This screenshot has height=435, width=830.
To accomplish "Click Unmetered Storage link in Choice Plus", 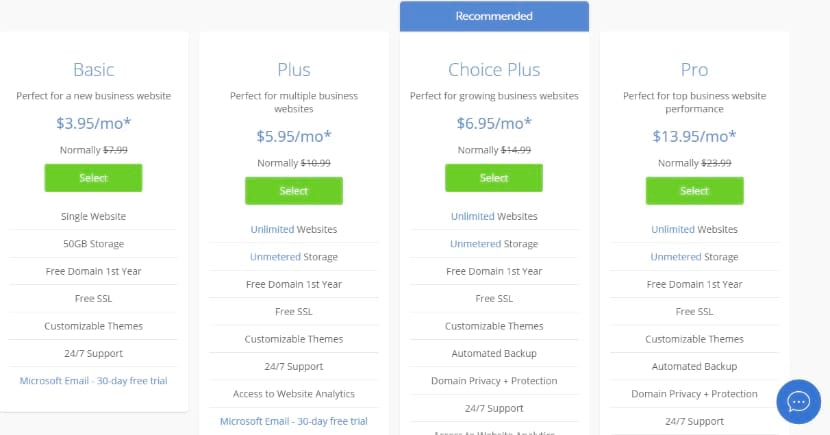I will pyautogui.click(x=474, y=244).
